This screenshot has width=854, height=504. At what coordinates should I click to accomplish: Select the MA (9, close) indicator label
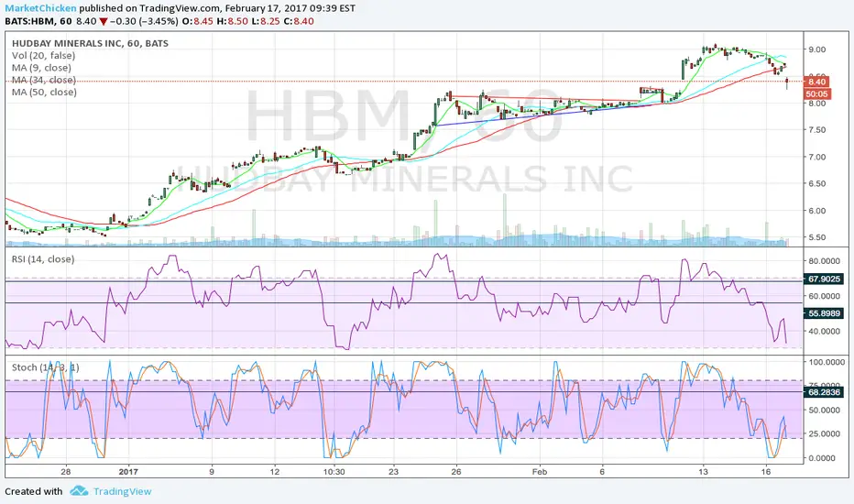(41, 68)
